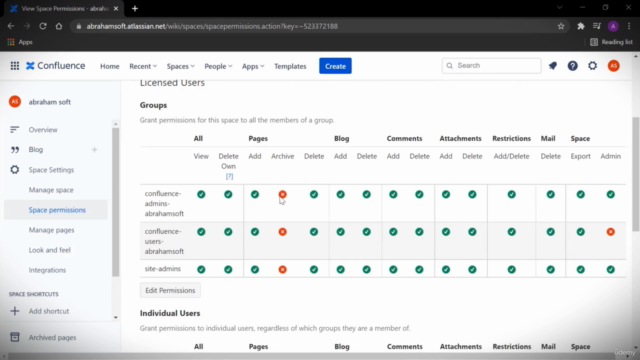Click the Mail Delete checkmark for confluence-admins-abrahamsoft
The image size is (640, 360).
pyautogui.click(x=551, y=194)
